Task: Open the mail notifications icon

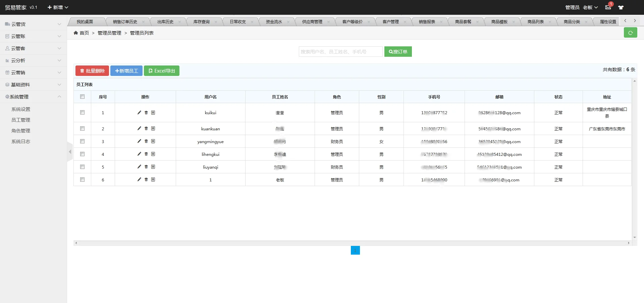Action: 608,7
